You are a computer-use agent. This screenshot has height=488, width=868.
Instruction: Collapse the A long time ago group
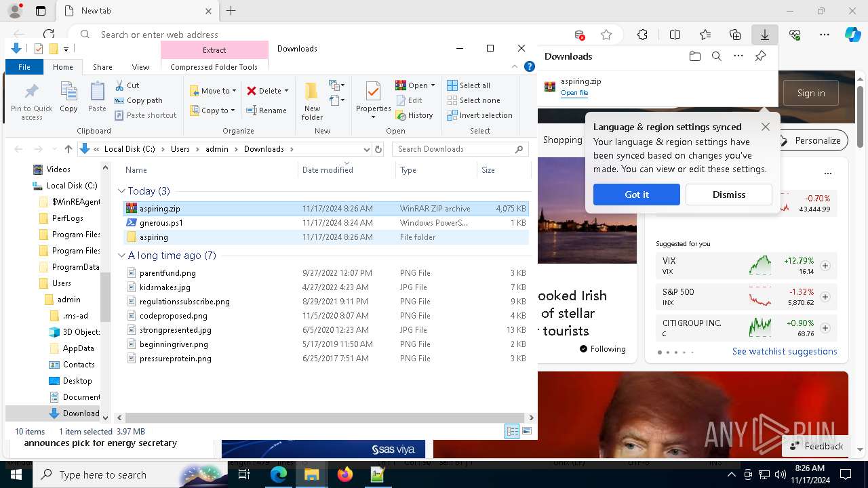pyautogui.click(x=121, y=256)
